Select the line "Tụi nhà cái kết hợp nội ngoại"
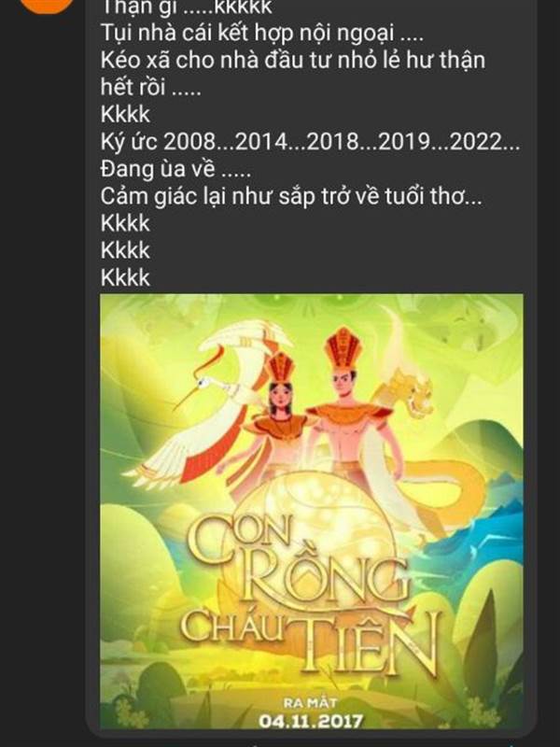 (x=261, y=34)
